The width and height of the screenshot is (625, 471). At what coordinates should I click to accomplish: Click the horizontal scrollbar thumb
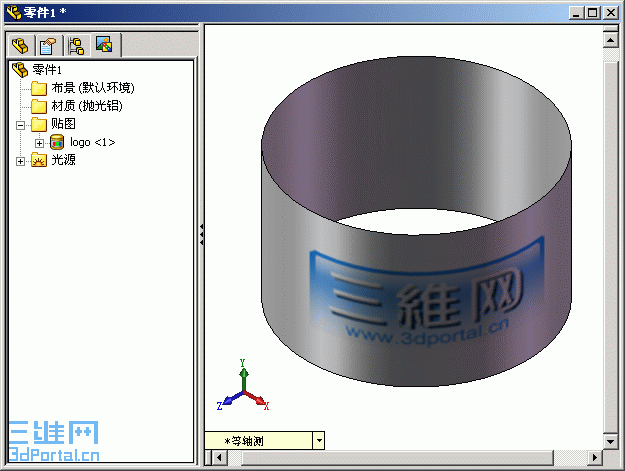pyautogui.click(x=397, y=457)
